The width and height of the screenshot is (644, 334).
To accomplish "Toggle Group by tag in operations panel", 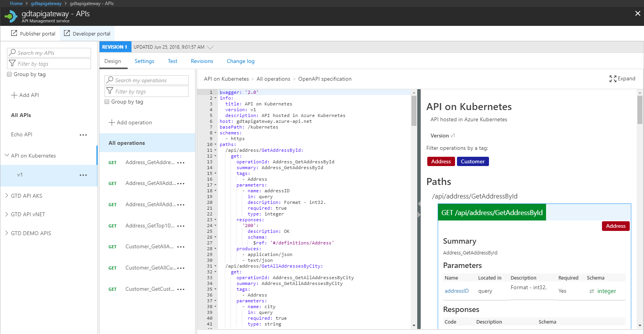I will coord(107,102).
